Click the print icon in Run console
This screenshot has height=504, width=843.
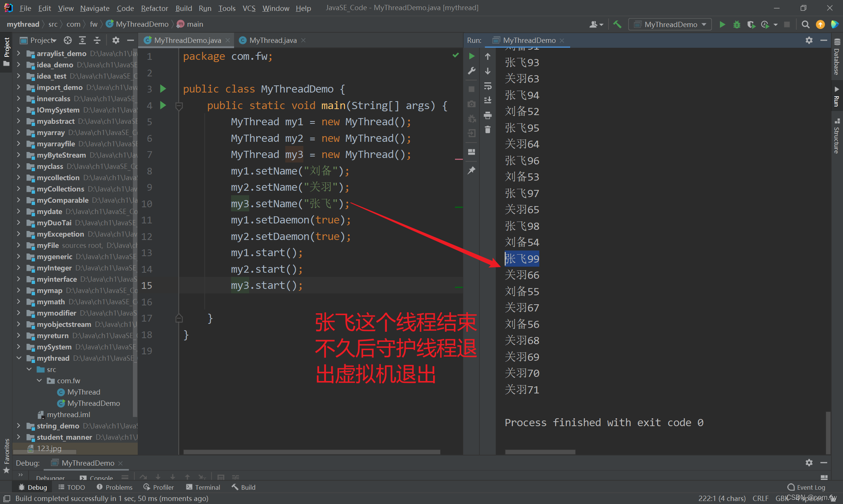point(488,115)
